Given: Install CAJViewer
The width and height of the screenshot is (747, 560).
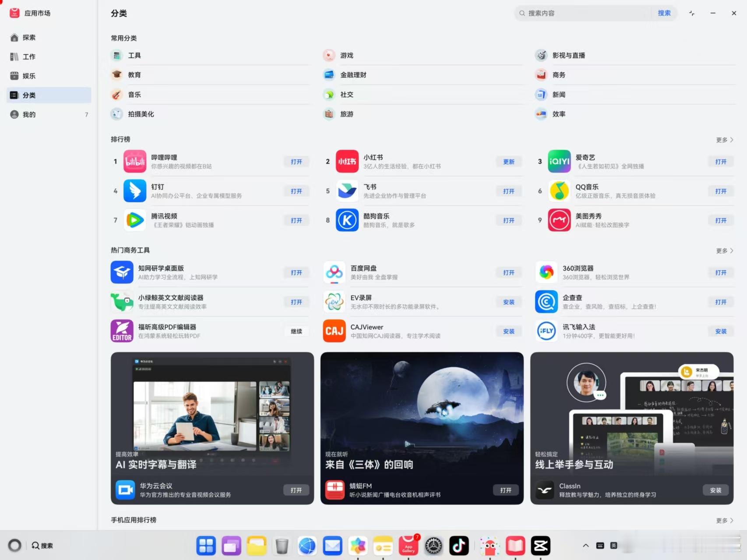Looking at the screenshot, I should point(509,331).
